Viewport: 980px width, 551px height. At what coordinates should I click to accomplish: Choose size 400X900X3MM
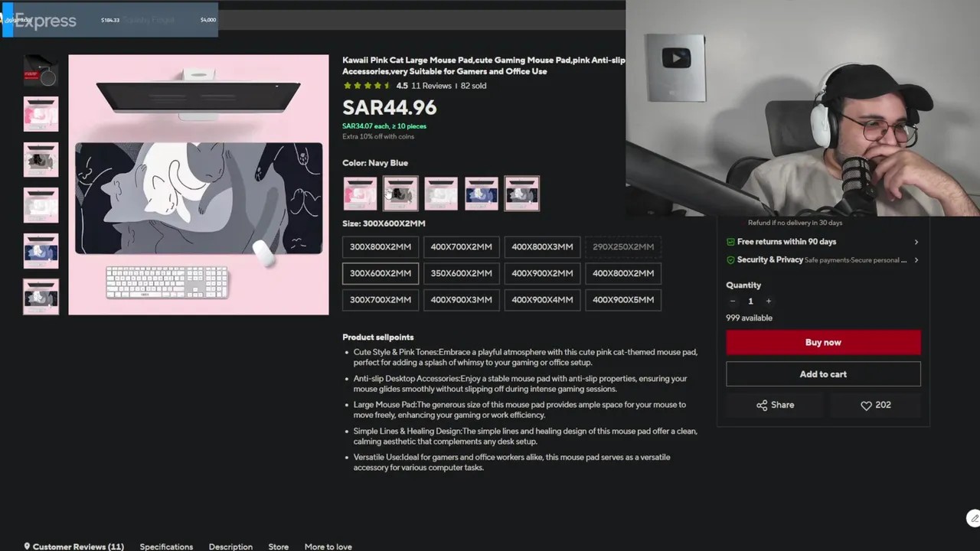click(x=461, y=300)
